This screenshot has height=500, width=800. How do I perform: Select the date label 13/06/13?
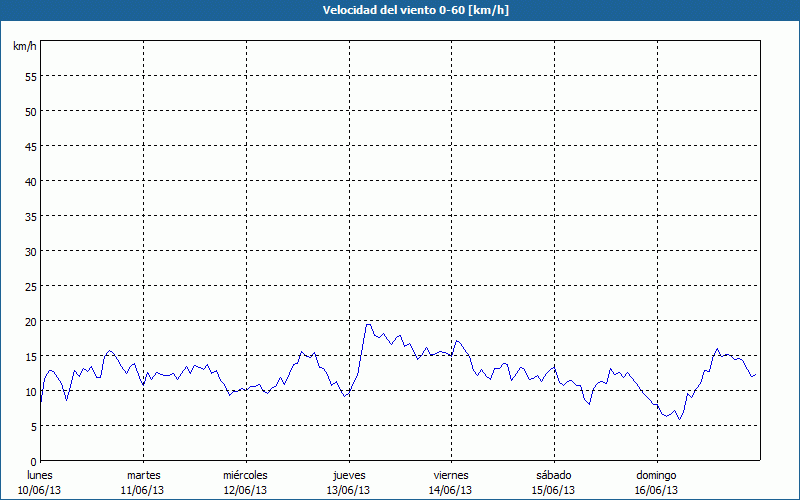[348, 490]
